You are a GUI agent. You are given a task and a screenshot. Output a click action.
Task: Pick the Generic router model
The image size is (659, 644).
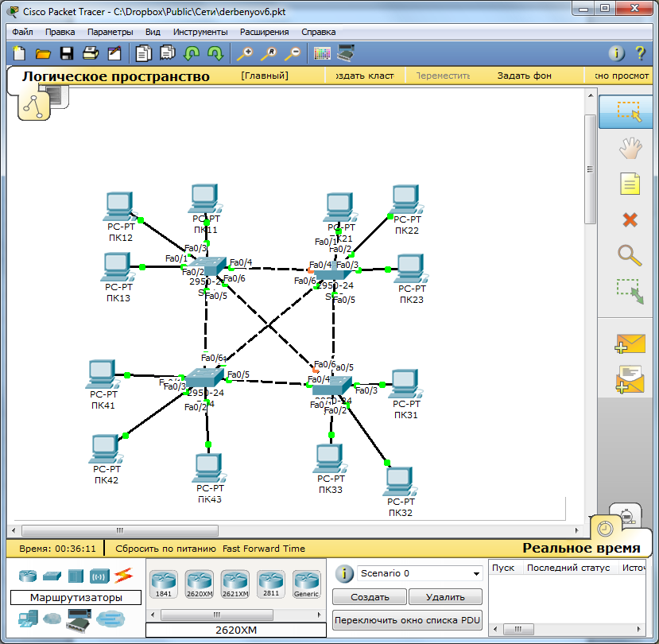[307, 584]
